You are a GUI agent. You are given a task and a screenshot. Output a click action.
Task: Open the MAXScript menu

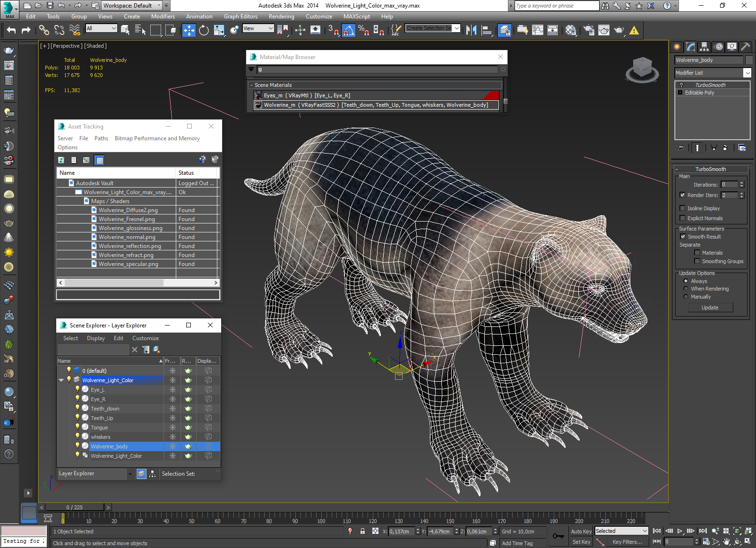(x=357, y=17)
